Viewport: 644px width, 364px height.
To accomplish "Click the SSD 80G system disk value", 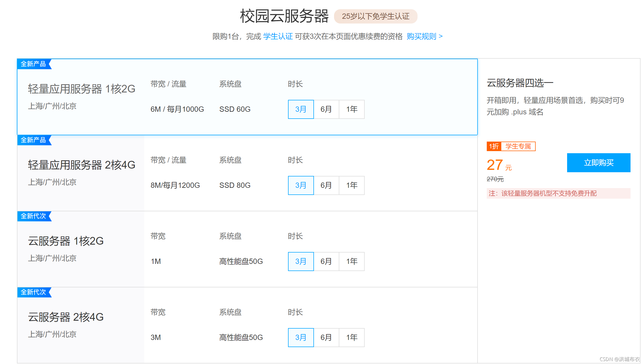I will (x=235, y=185).
